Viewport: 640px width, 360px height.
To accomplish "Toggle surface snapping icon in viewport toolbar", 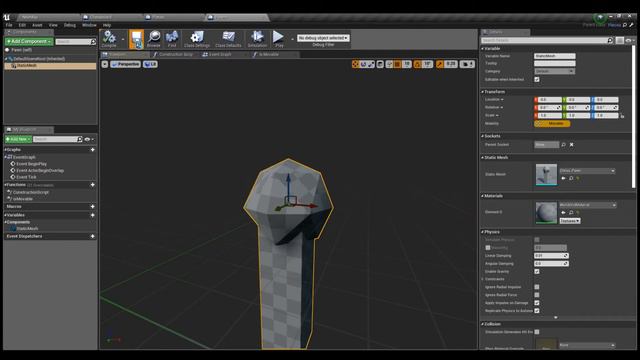I will [389, 64].
